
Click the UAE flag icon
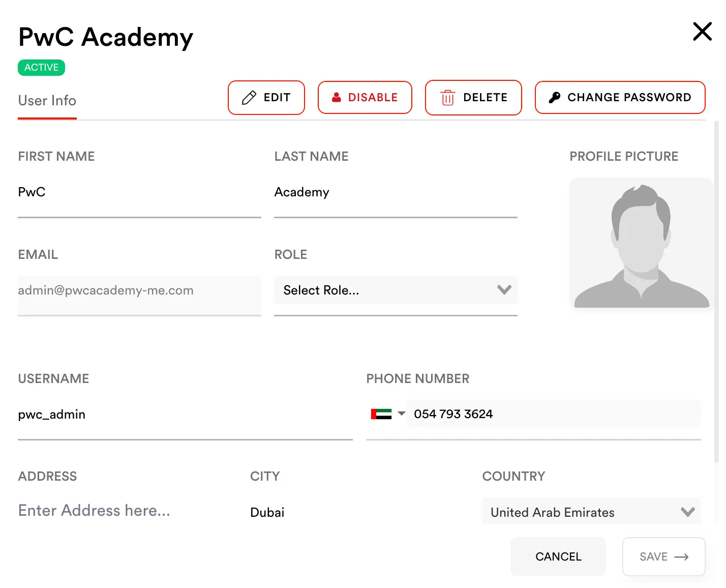pos(381,414)
